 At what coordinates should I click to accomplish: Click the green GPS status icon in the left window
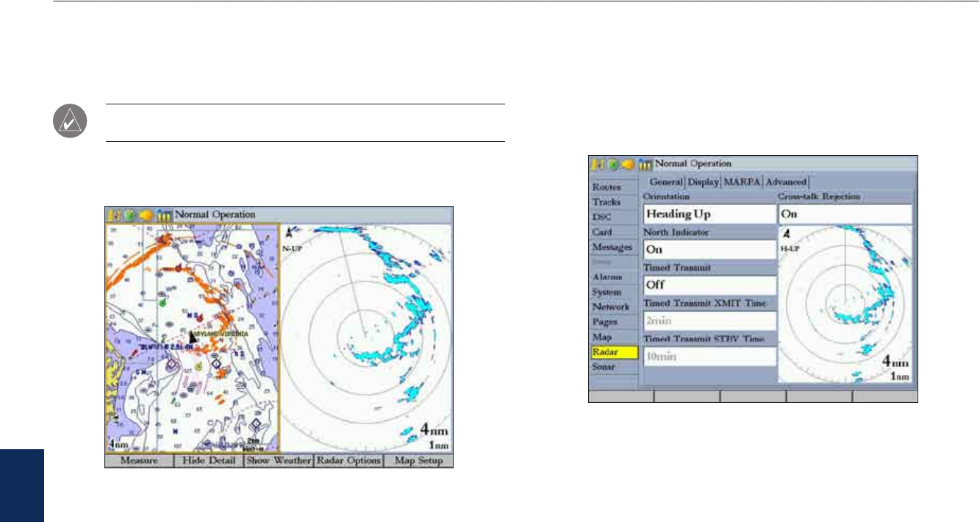point(128,215)
